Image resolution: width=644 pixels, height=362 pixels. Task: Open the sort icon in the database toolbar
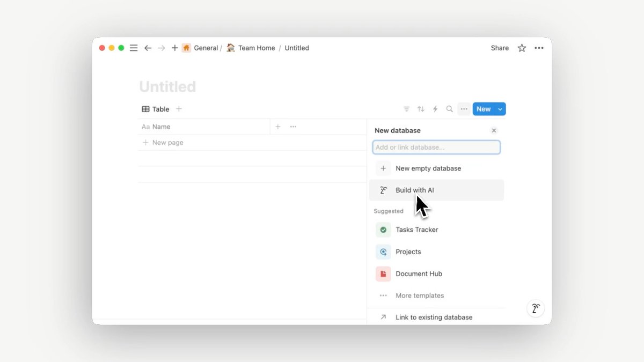pyautogui.click(x=421, y=109)
